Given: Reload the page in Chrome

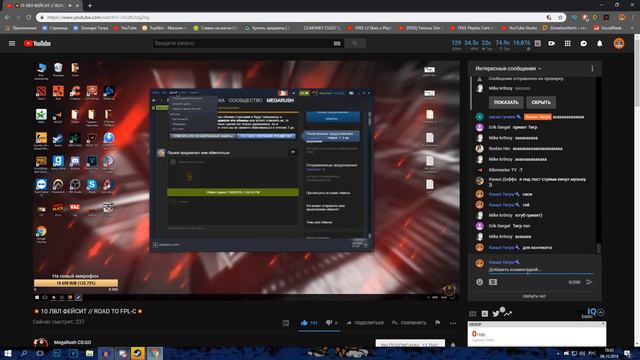Looking at the screenshot, I should pos(28,18).
